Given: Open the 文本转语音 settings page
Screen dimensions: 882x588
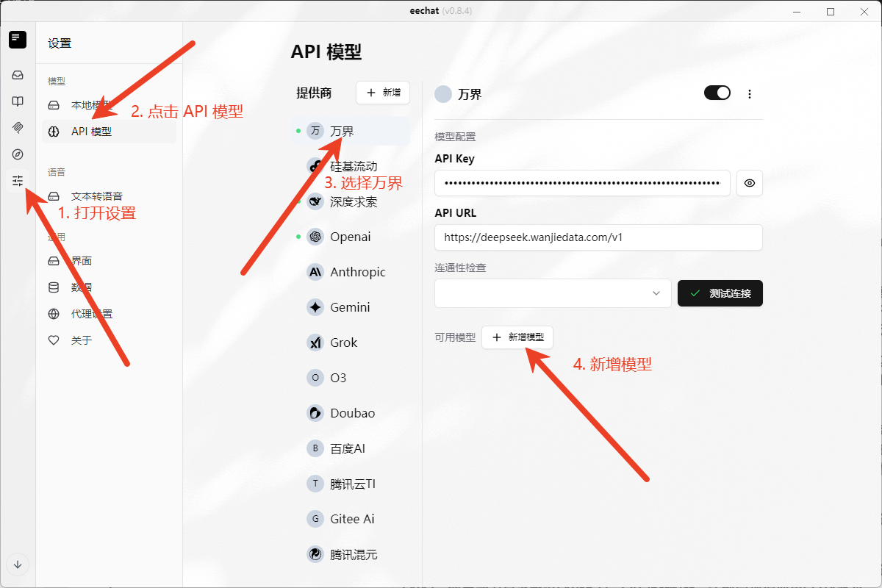Looking at the screenshot, I should pos(109,196).
